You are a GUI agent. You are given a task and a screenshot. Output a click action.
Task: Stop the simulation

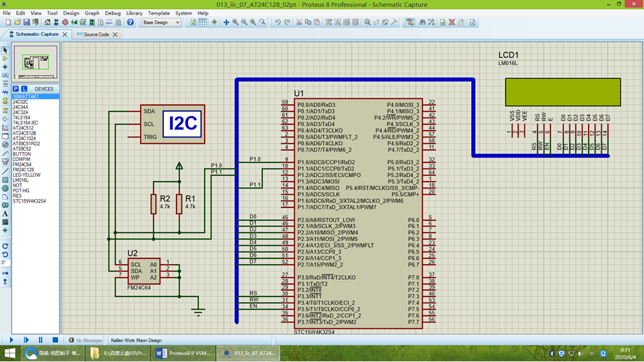(55, 340)
